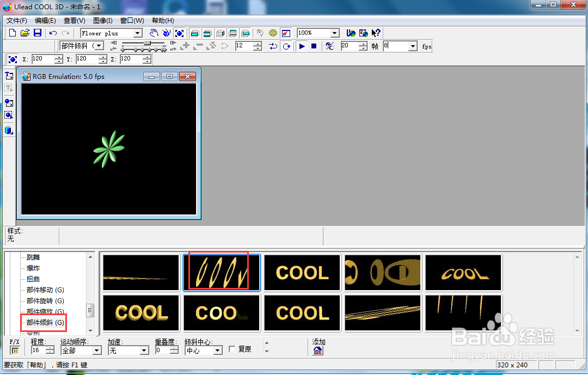Toggle the display output checkmark icon
This screenshot has height=375, width=588.
[x=286, y=33]
